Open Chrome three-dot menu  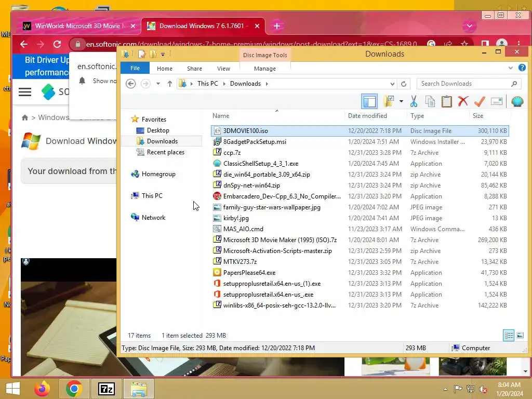tap(519, 44)
